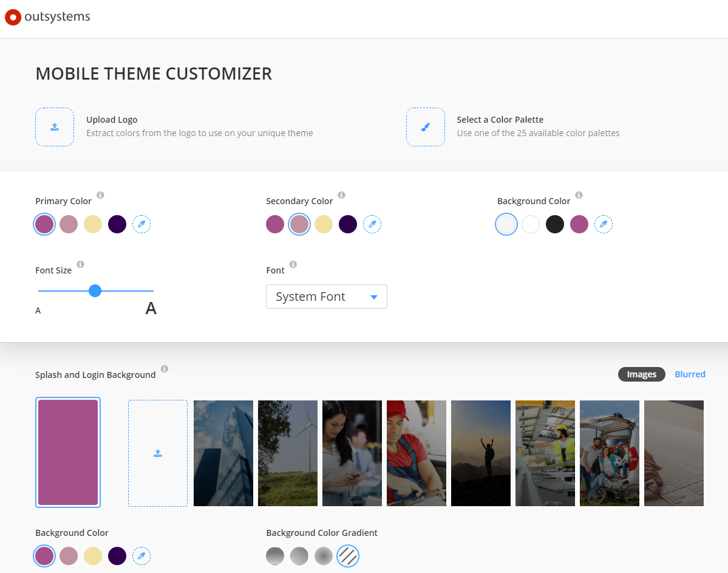Open the Background Color eyedropper picker
The height and width of the screenshot is (573, 728).
tap(604, 224)
